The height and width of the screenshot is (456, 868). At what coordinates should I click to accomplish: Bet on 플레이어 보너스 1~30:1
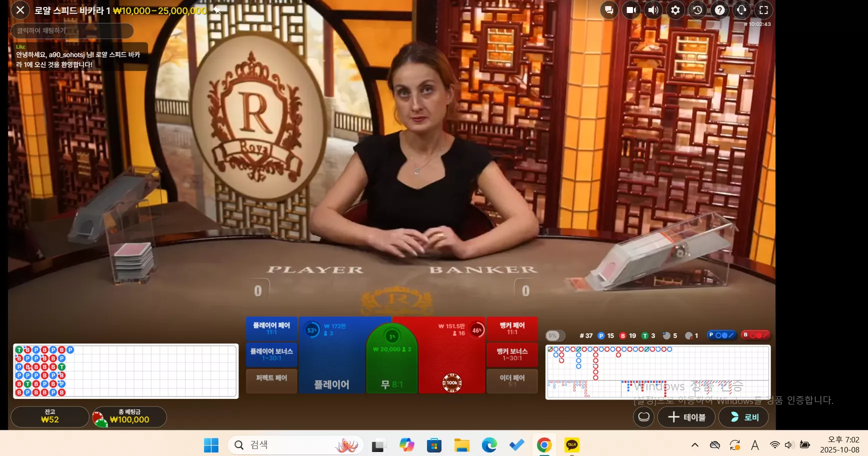pos(271,354)
